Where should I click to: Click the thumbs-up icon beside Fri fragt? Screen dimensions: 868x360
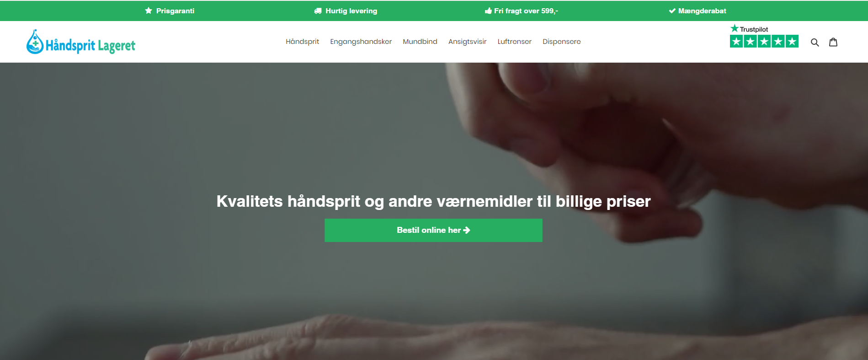click(488, 11)
